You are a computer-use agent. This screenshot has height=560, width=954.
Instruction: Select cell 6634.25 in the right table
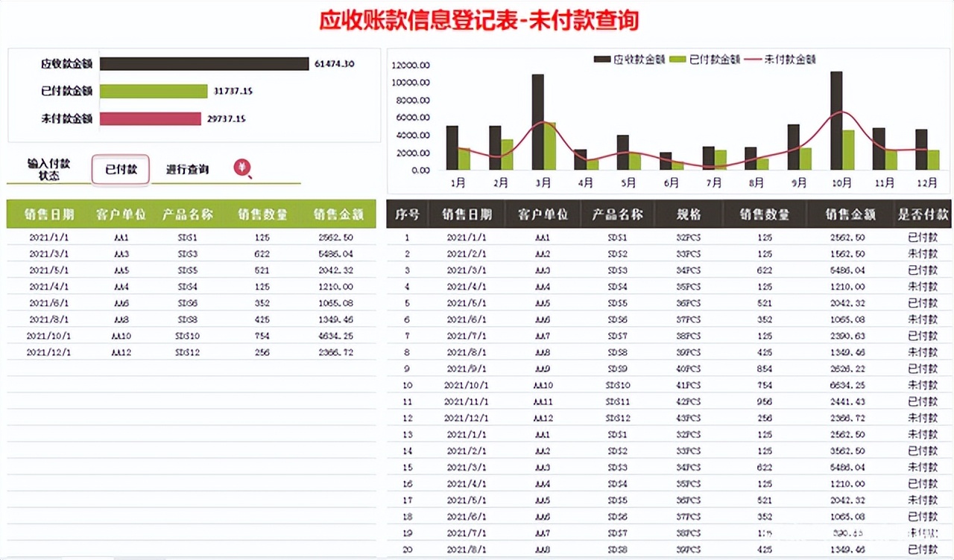(x=847, y=385)
